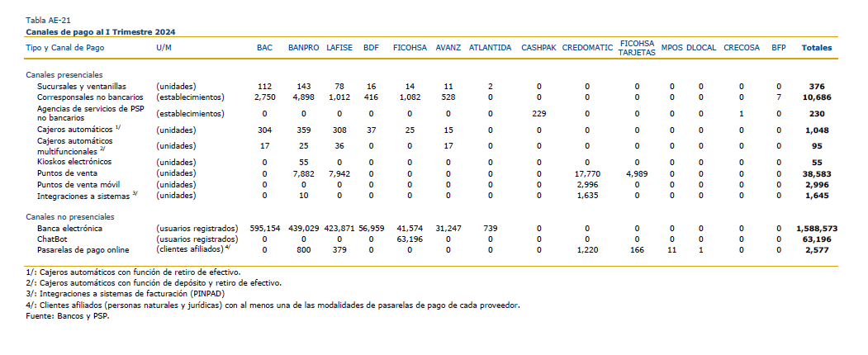Image resolution: width=868 pixels, height=355 pixels.
Task: Click the '(clientes afiliados)' unit label
Action: [x=192, y=249]
